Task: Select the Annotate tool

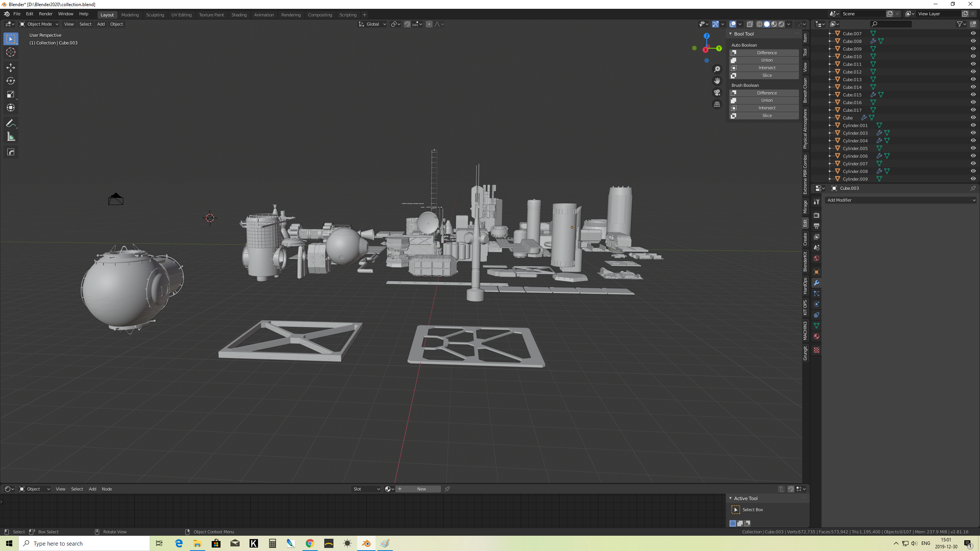Action: [10, 123]
